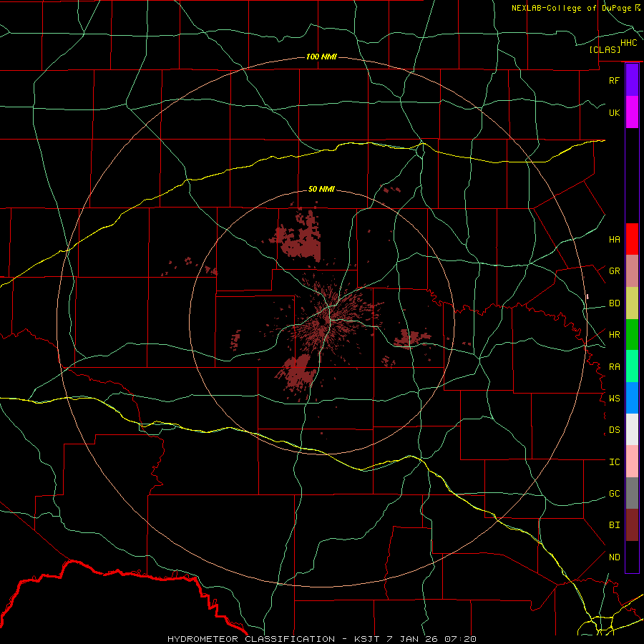The height and width of the screenshot is (644, 644).
Task: Click the 50 NMI range ring label
Action: 321,189
